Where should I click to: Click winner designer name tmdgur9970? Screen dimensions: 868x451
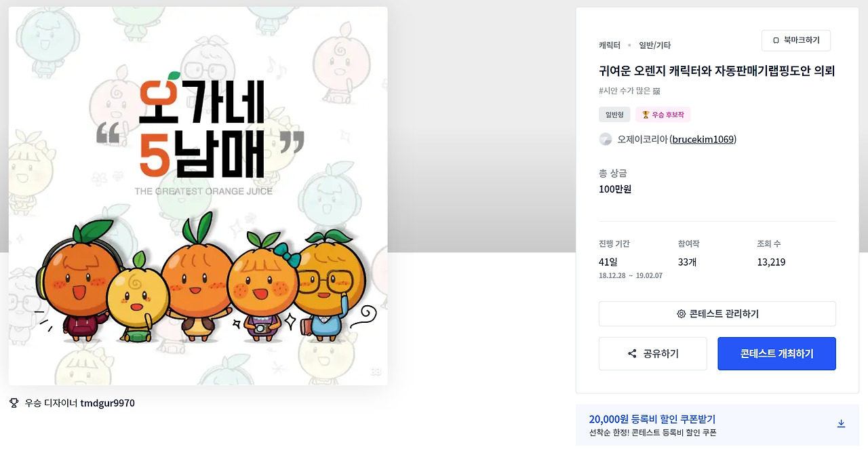107,403
